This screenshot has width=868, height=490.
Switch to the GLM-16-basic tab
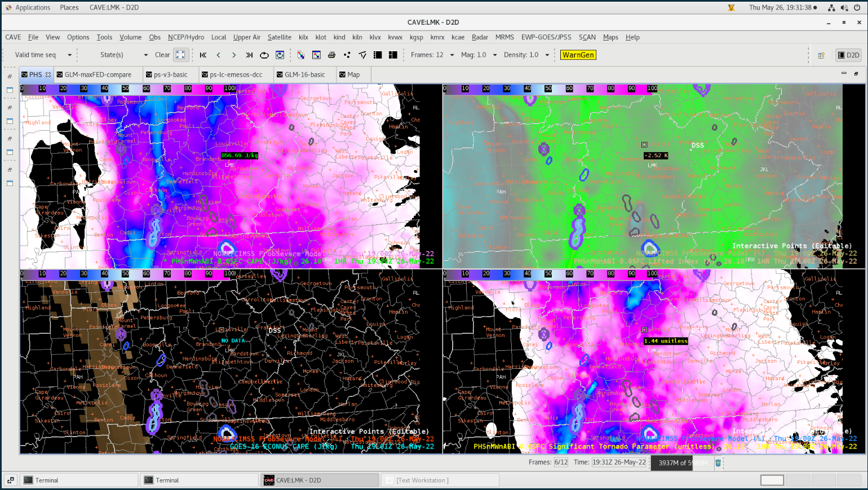304,74
